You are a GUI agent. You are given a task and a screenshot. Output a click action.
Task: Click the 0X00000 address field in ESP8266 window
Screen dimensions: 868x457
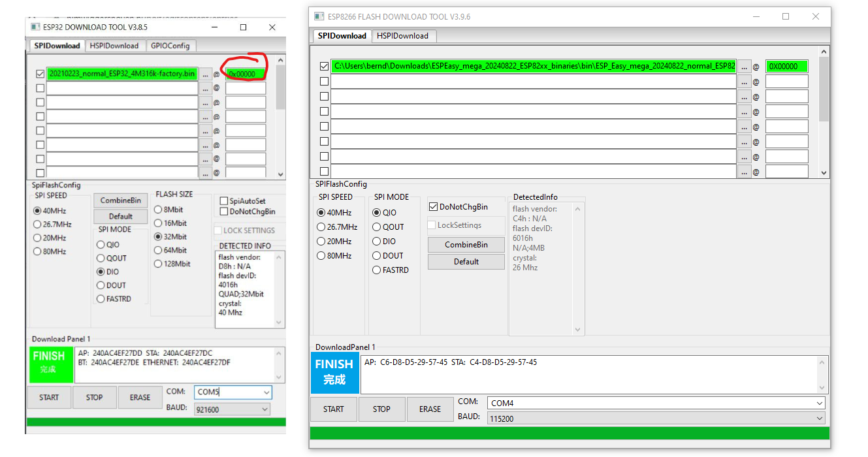pyautogui.click(x=787, y=67)
